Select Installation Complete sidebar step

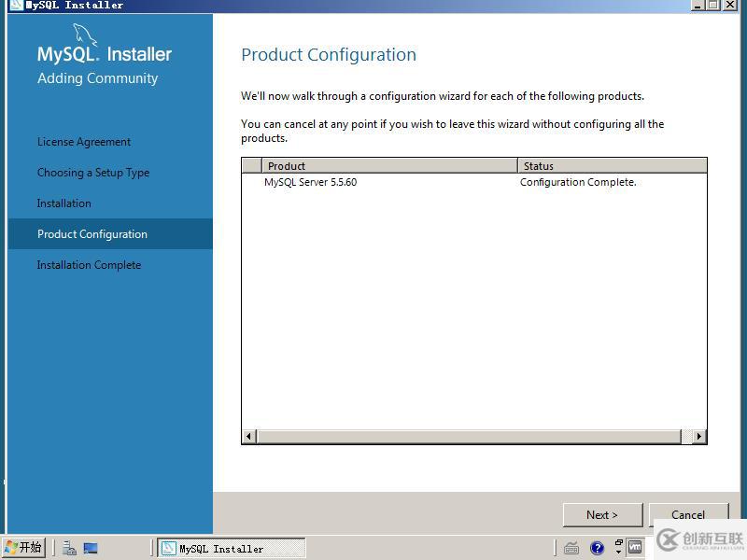tap(89, 265)
